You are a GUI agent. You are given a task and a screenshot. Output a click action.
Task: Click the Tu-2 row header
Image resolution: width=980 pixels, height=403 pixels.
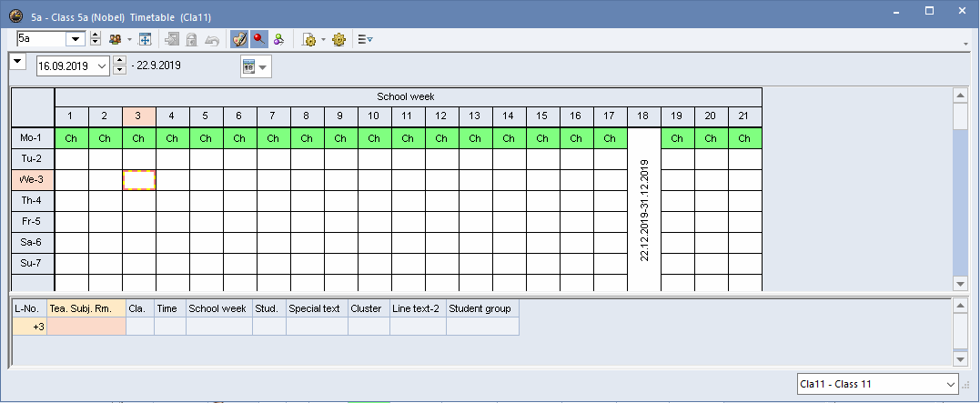[x=33, y=159]
